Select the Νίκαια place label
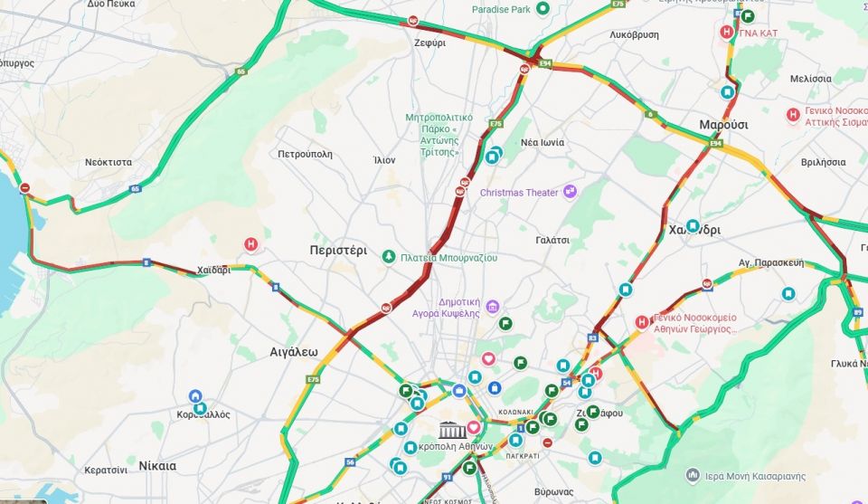This screenshot has width=868, height=504. (157, 466)
